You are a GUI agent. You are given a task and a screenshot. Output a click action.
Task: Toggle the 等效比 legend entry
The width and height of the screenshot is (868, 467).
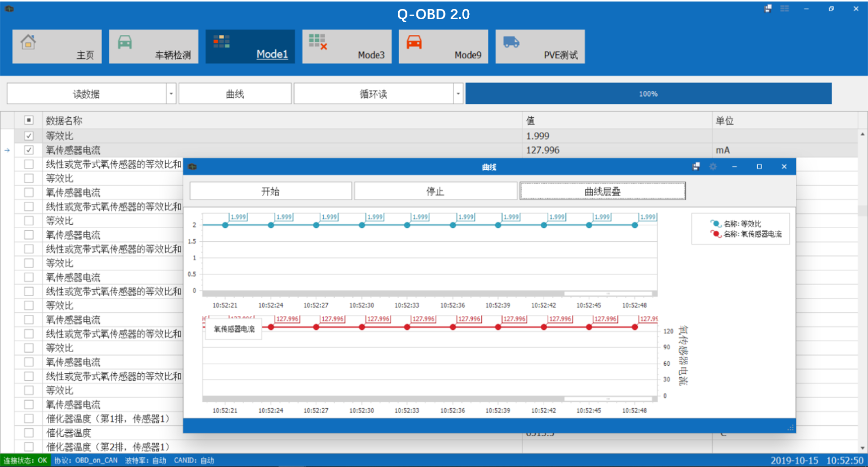tap(736, 224)
